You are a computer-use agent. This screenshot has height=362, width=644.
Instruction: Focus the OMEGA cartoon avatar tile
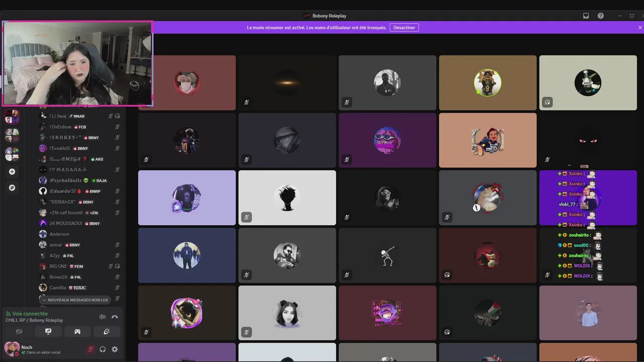click(x=488, y=140)
